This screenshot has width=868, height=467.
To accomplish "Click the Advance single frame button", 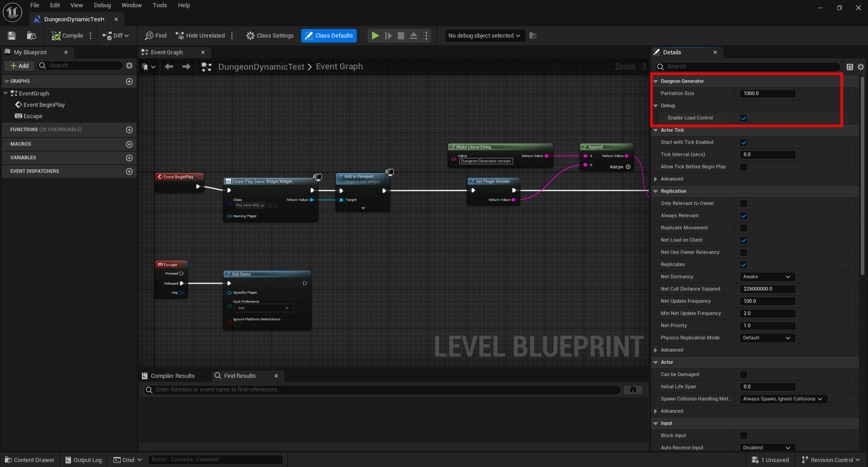I will (x=388, y=36).
